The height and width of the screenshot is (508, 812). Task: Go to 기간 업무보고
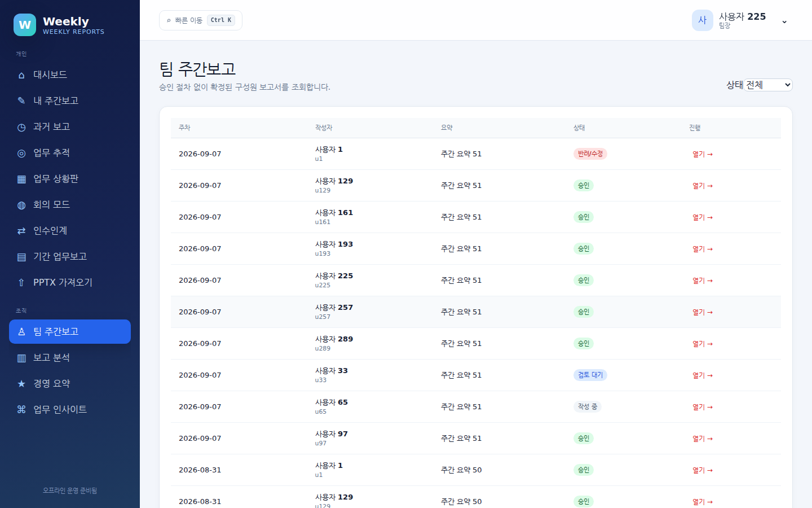pyautogui.click(x=70, y=256)
